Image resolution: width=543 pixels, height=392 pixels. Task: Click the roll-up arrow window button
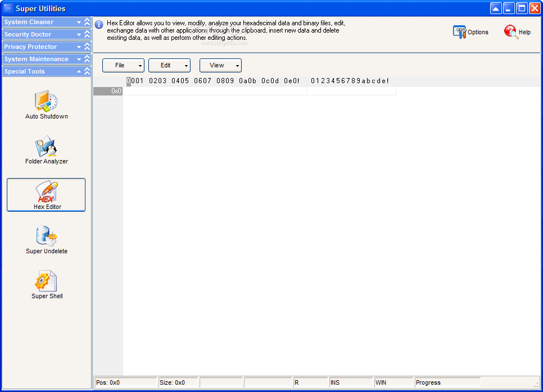tap(496, 8)
